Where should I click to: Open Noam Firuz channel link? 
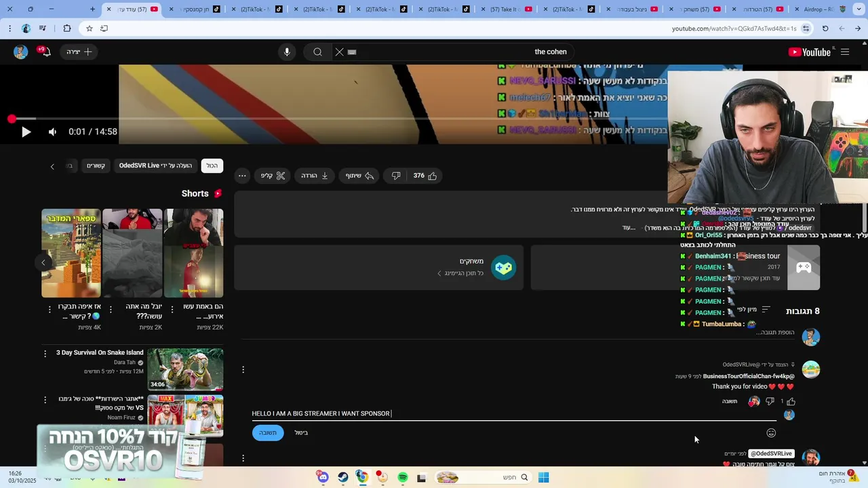point(121,418)
